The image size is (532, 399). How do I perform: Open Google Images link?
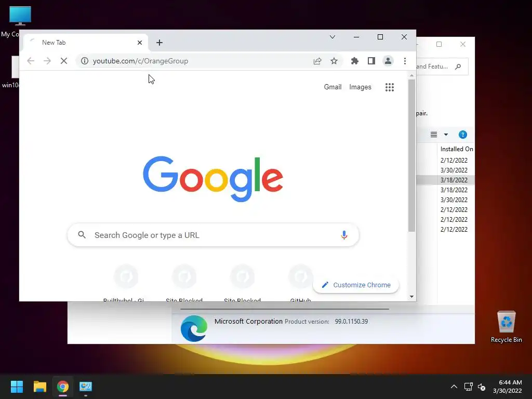click(x=361, y=87)
